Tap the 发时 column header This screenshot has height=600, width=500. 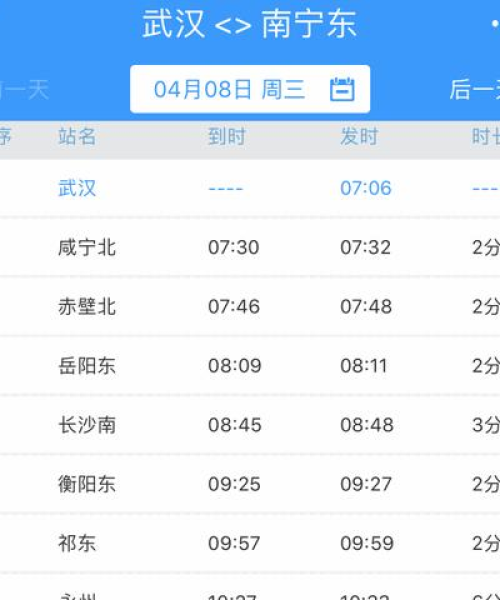[x=359, y=137]
